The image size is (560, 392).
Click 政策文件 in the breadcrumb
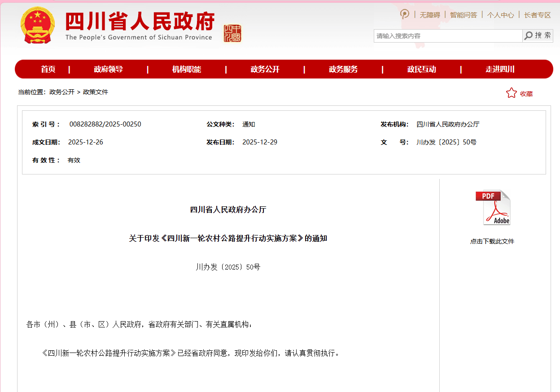(96, 92)
